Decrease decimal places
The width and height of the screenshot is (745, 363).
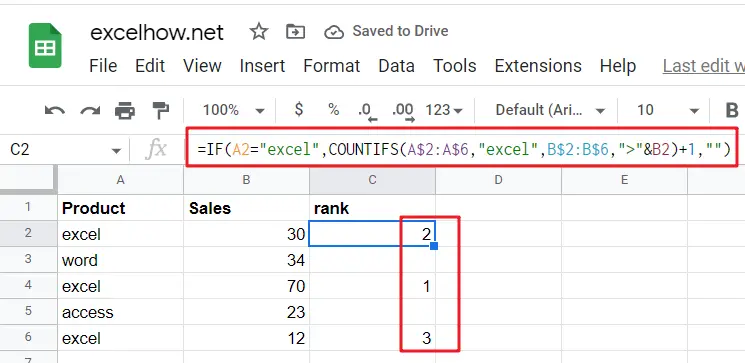point(367,112)
